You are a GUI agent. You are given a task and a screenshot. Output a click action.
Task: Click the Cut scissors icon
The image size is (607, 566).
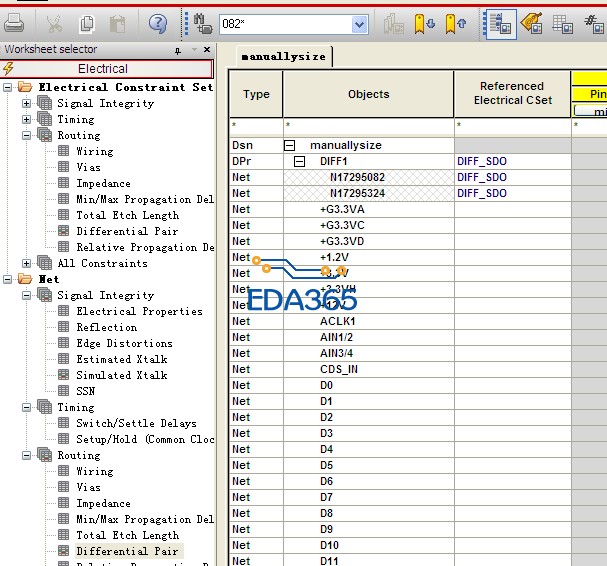[x=55, y=23]
